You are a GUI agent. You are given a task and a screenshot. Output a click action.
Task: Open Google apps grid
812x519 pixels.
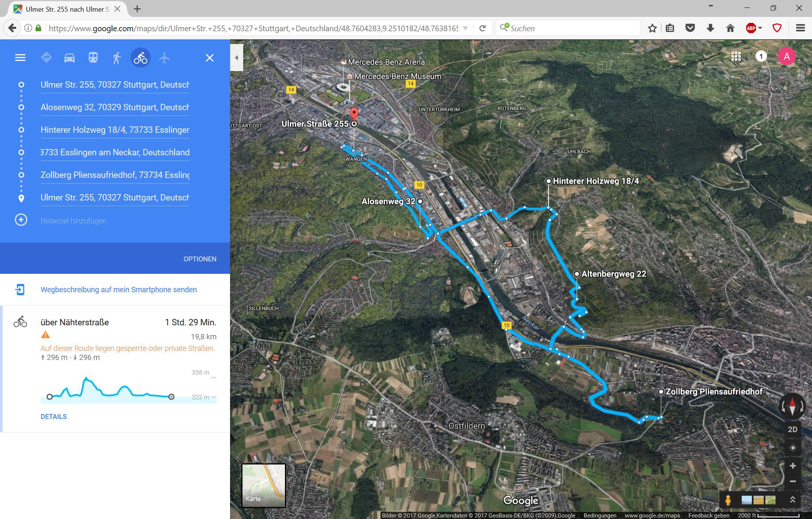pos(736,56)
